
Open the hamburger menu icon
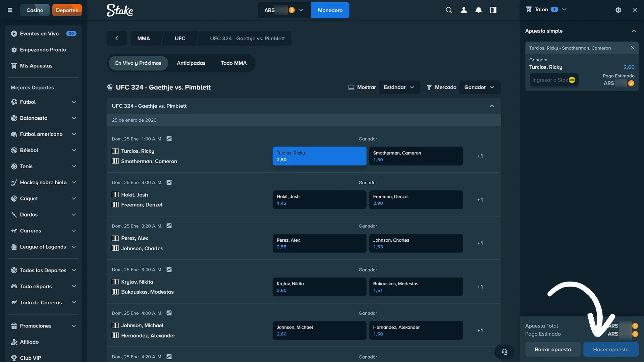(x=10, y=10)
